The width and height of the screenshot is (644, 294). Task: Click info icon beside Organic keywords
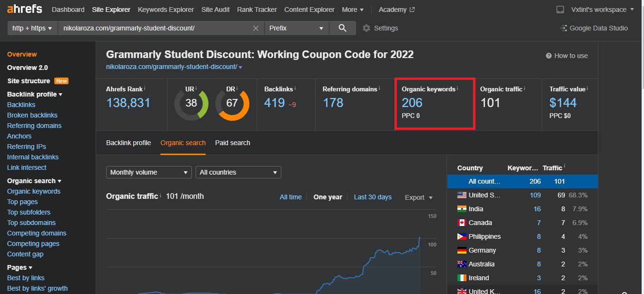coord(458,88)
